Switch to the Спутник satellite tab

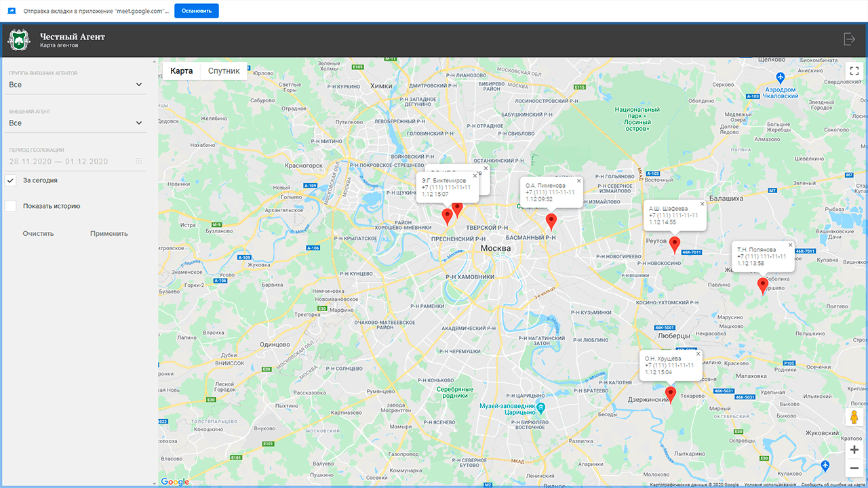(x=224, y=71)
